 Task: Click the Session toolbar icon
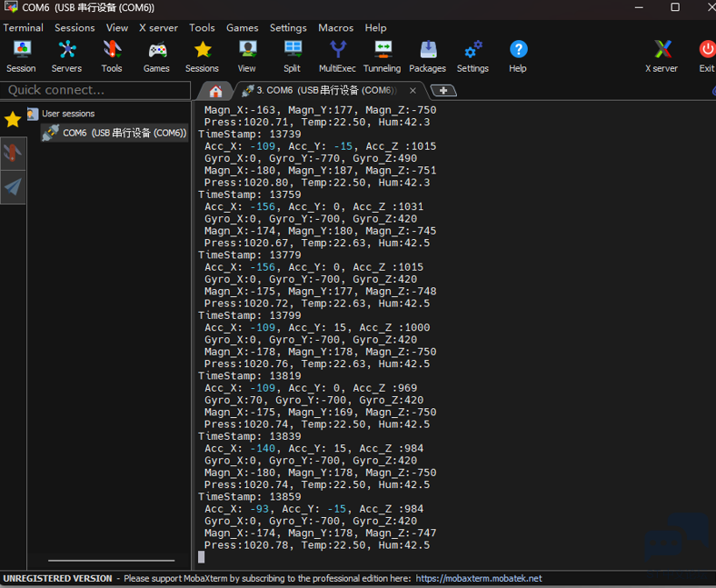point(21,55)
